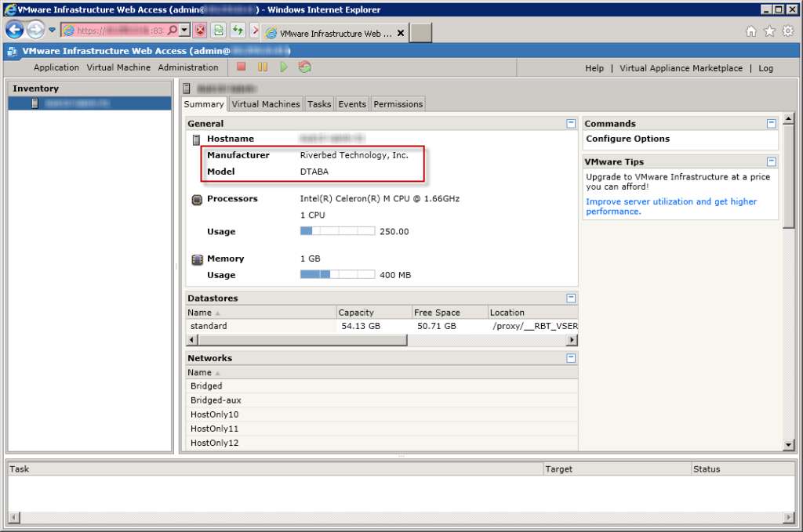Sort datastores by Capacity column
The image size is (803, 532).
(x=374, y=312)
